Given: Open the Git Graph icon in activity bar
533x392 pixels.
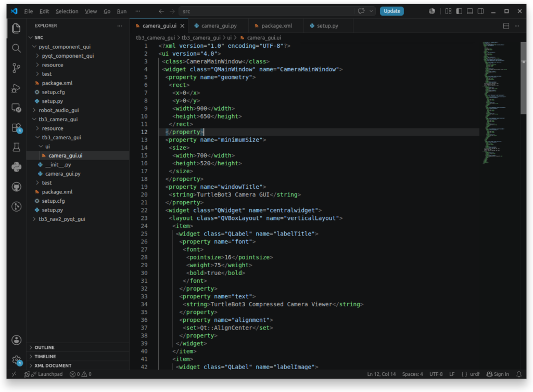Looking at the screenshot, I should pos(16,206).
